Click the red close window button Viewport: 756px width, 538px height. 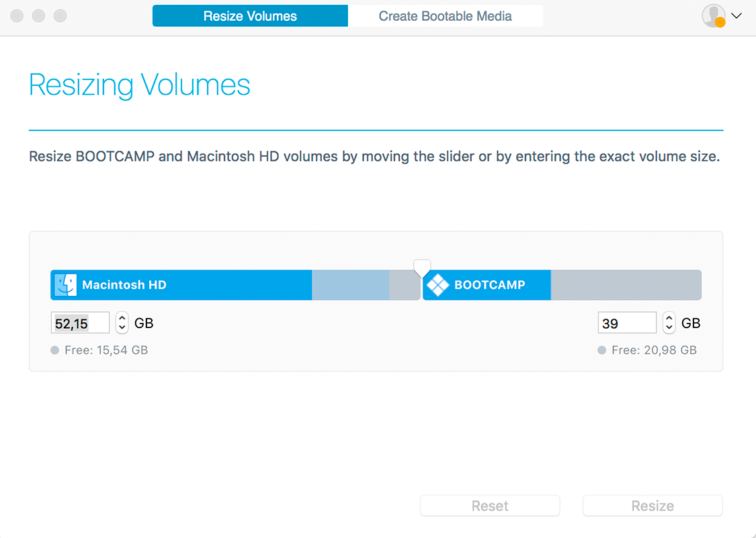pos(17,16)
